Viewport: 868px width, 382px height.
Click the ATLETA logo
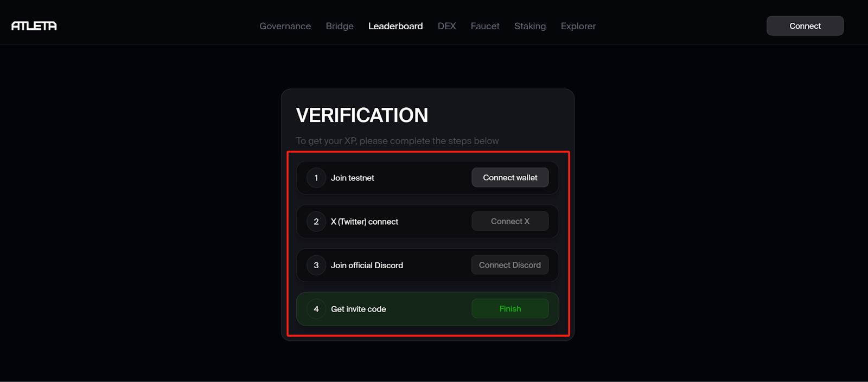click(34, 26)
